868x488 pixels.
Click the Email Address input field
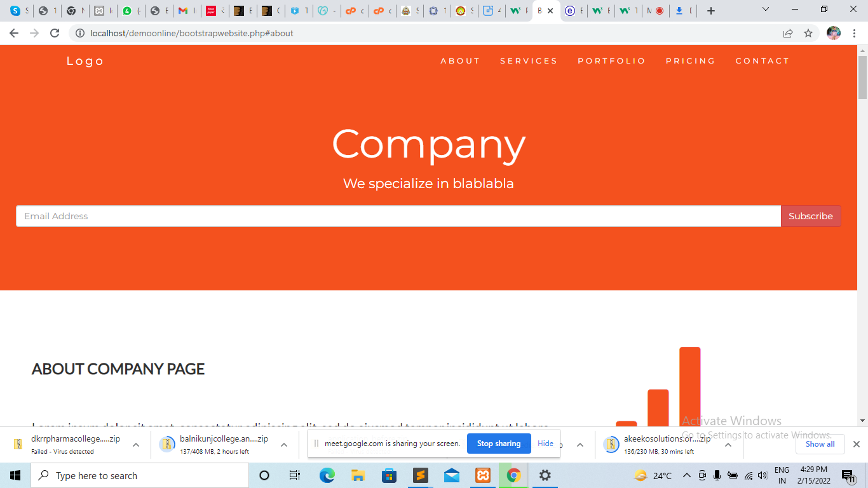click(x=398, y=216)
